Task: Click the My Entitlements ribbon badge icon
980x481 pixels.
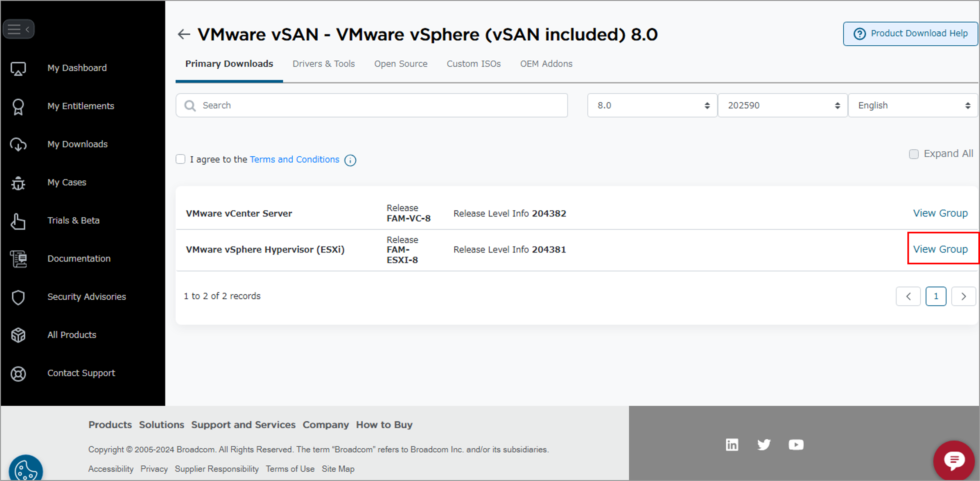Action: click(18, 107)
